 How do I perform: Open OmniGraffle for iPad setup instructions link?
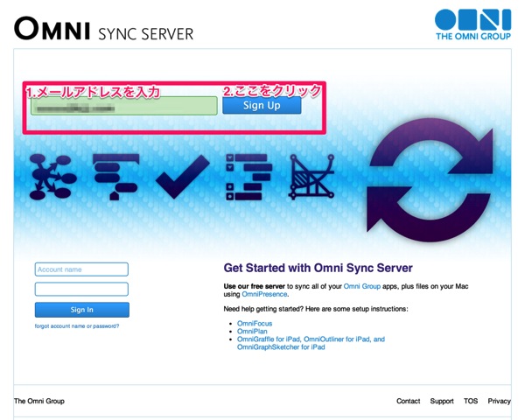pyautogui.click(x=311, y=343)
